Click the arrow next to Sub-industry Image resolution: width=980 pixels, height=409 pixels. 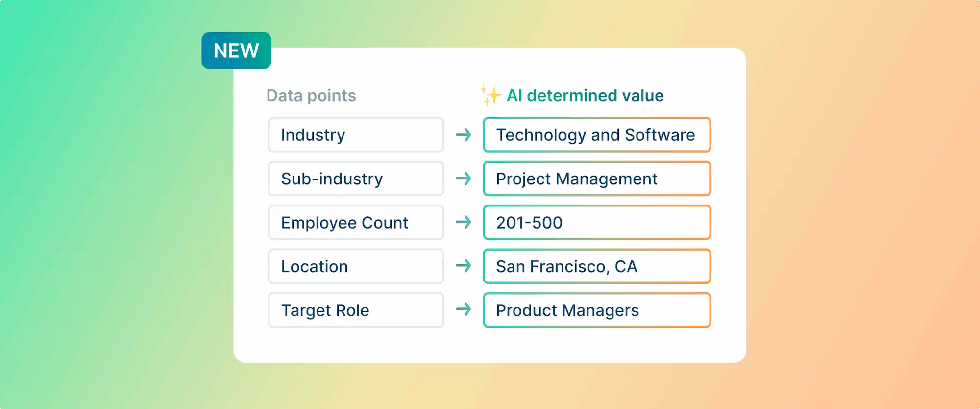[x=464, y=179]
